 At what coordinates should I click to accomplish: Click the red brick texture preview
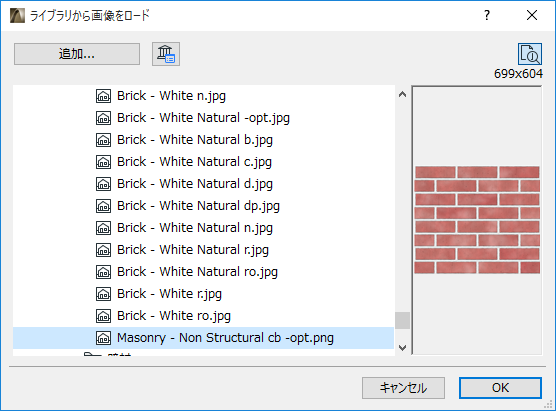point(477,220)
